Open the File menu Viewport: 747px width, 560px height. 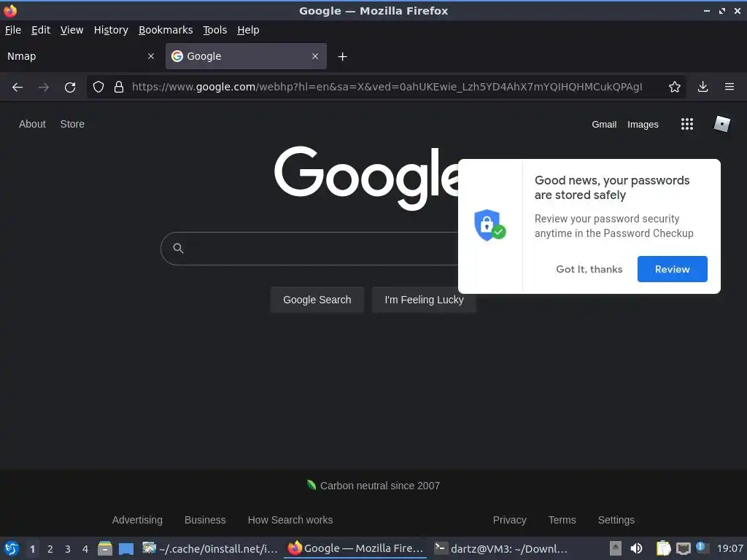(x=13, y=30)
